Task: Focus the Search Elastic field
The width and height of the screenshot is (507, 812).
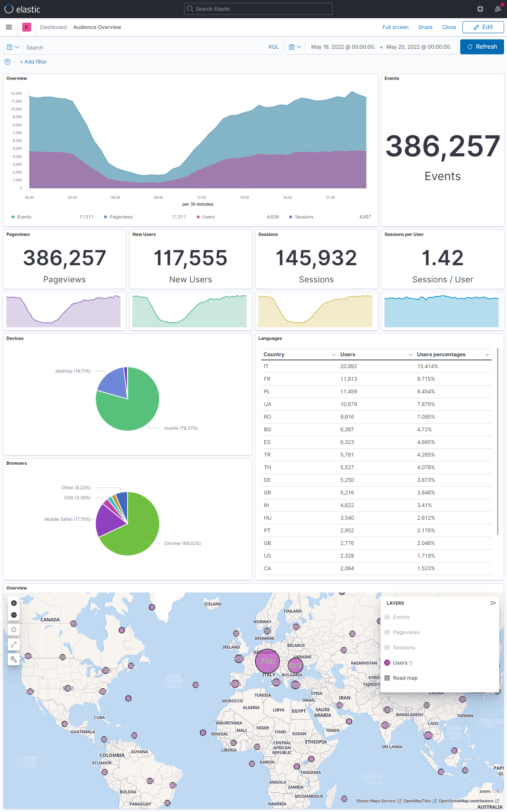Action: 258,9
